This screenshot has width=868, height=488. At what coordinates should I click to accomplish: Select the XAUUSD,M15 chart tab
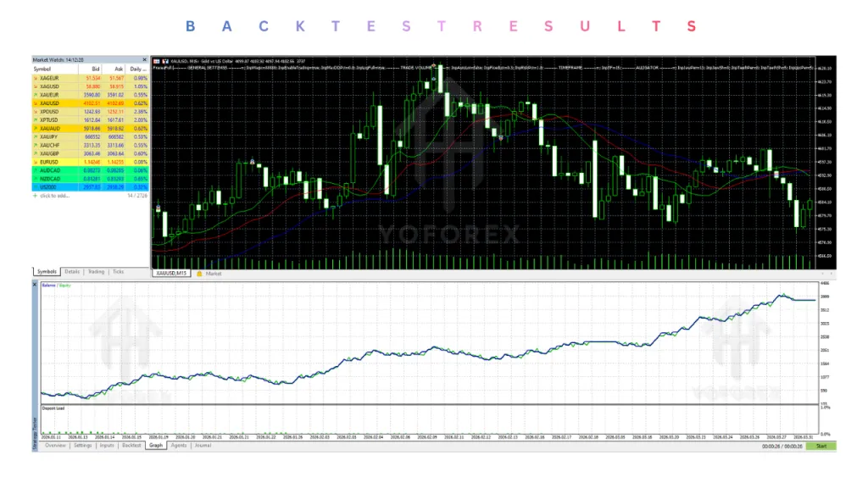(x=171, y=274)
